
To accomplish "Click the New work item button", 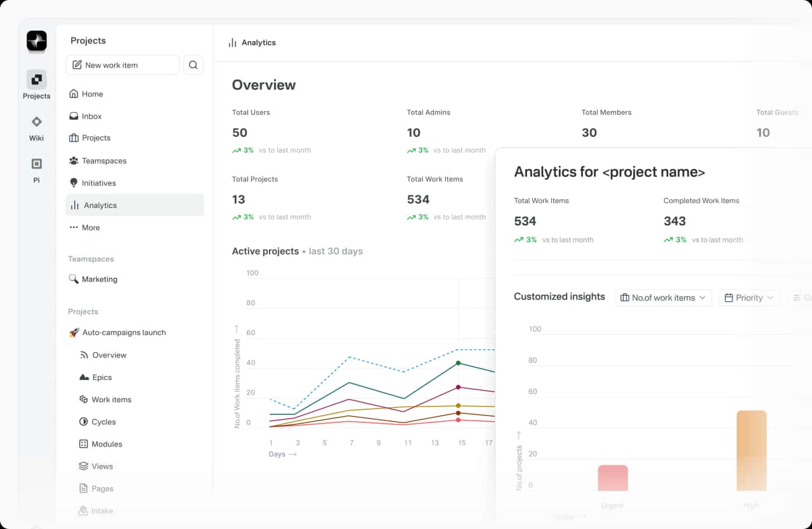I will click(x=122, y=65).
